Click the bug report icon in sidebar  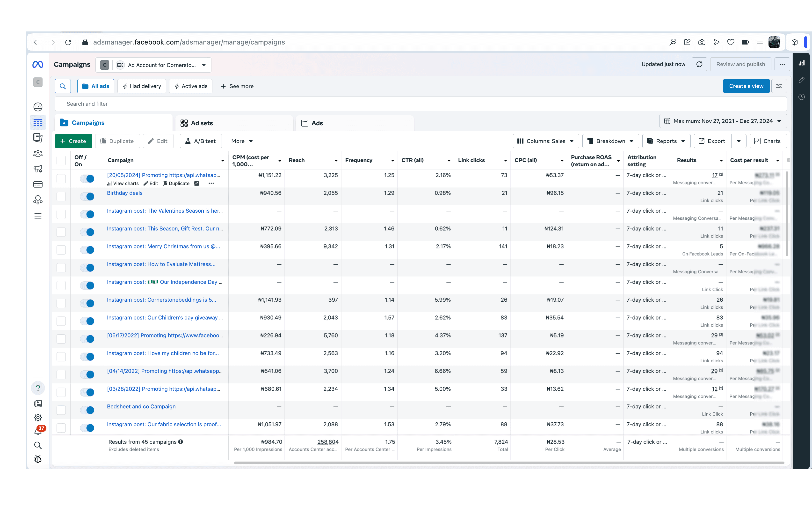pyautogui.click(x=38, y=459)
